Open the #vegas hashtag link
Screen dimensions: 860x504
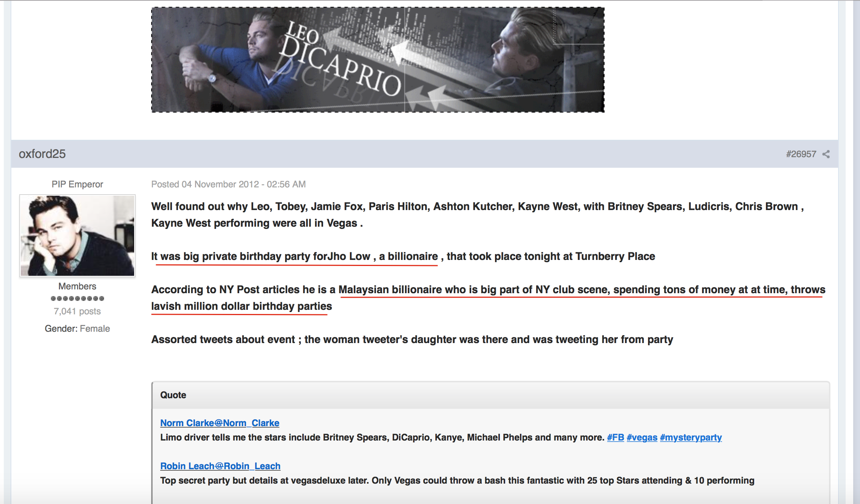(x=642, y=437)
